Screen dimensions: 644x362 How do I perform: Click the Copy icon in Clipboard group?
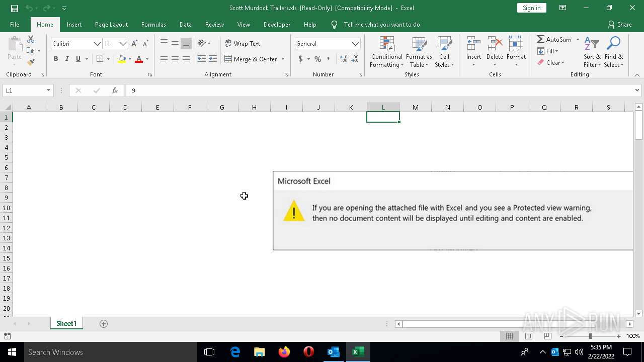pos(31,51)
